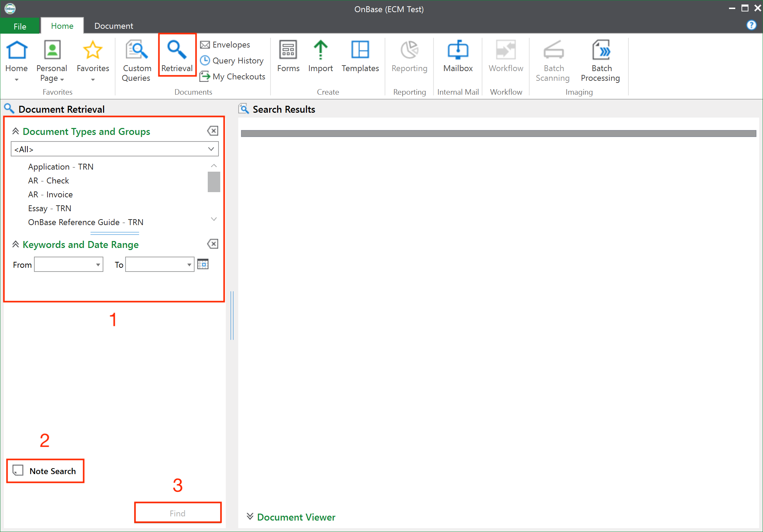Screen dimensions: 763x532
Task: Click the Retrieval magnifier icon
Action: pyautogui.click(x=177, y=50)
